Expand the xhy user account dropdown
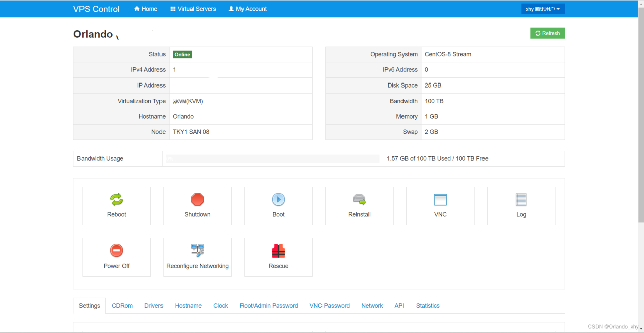The image size is (644, 333). [542, 9]
